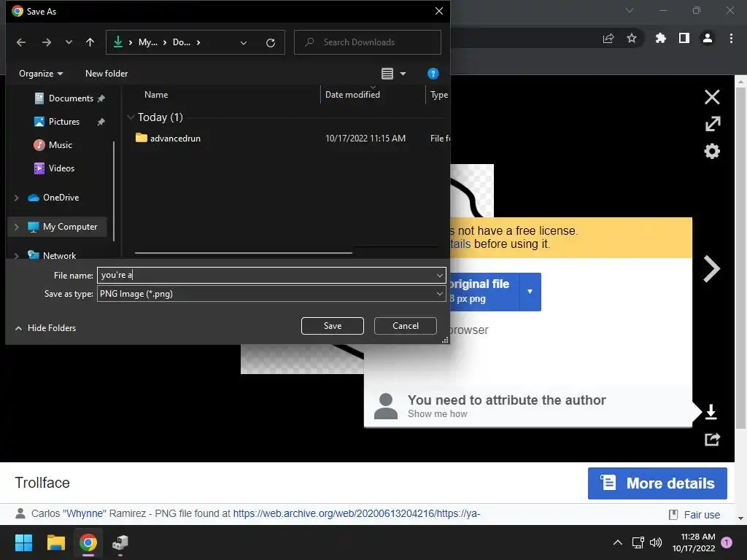The width and height of the screenshot is (747, 560).
Task: Select the My... breadcrumb segment
Action: point(147,42)
